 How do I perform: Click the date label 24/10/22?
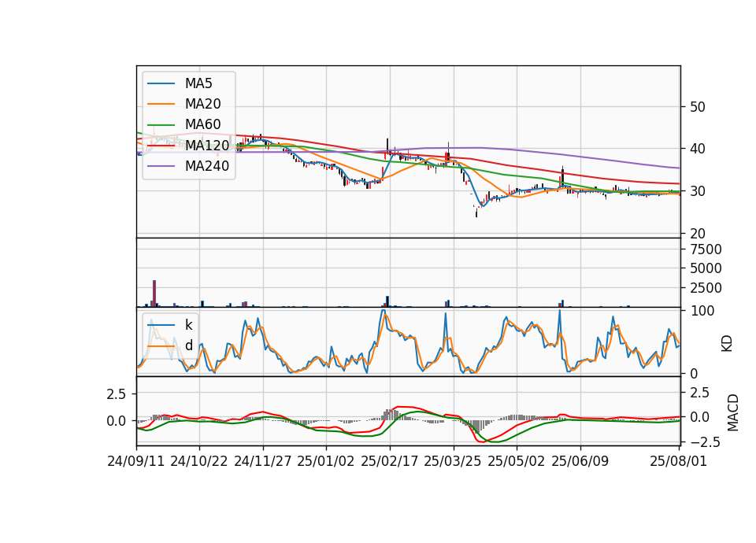199,461
